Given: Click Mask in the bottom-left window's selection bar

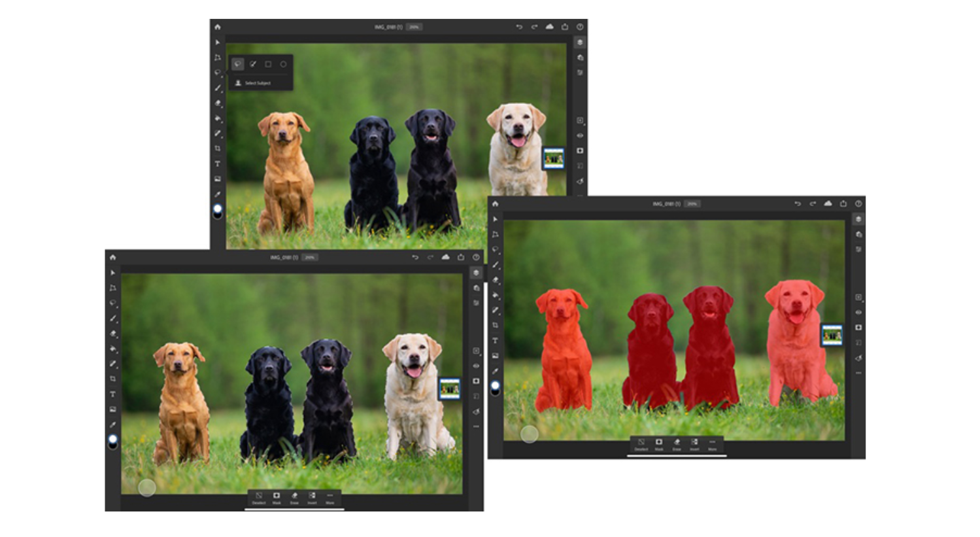Looking at the screenshot, I should pos(277,498).
